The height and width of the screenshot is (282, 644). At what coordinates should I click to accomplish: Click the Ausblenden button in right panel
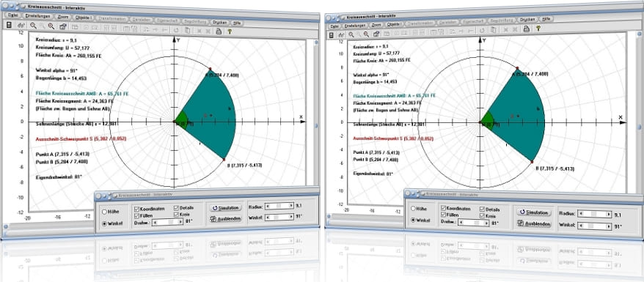click(x=533, y=223)
